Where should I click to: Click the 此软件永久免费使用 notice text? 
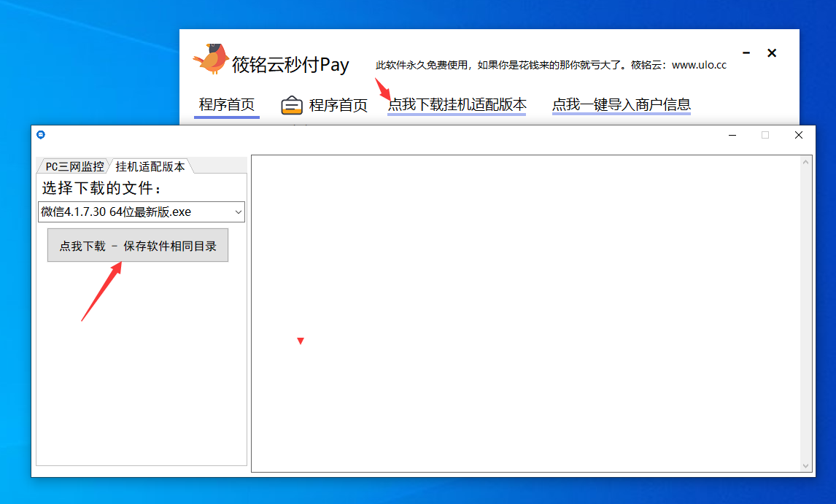551,65
